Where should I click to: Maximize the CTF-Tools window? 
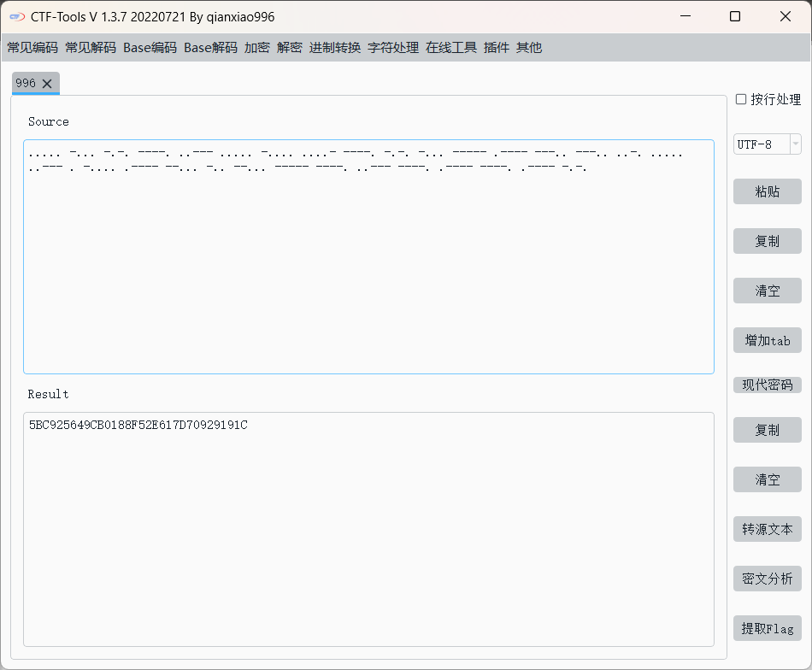coord(735,16)
